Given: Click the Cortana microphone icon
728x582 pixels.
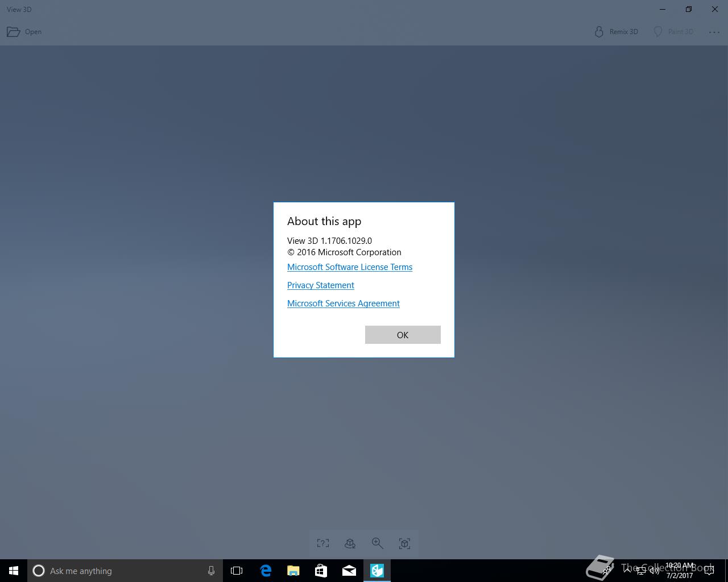Looking at the screenshot, I should click(211, 571).
